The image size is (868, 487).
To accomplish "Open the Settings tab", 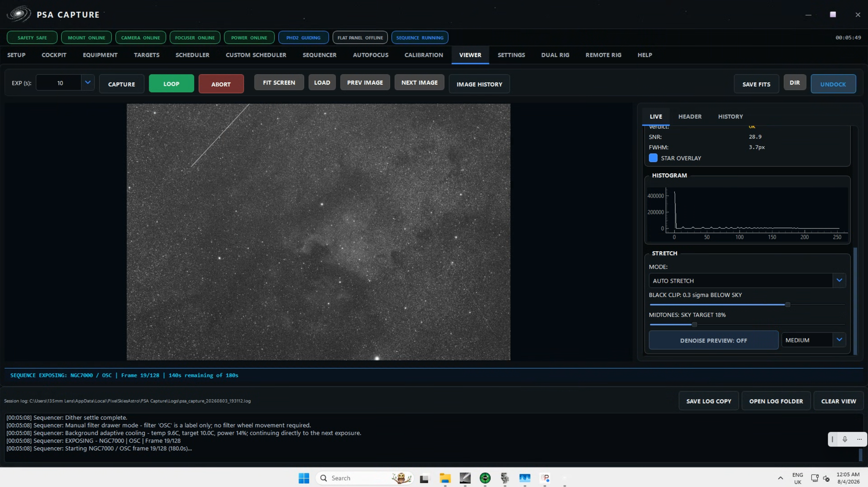I will tap(511, 55).
